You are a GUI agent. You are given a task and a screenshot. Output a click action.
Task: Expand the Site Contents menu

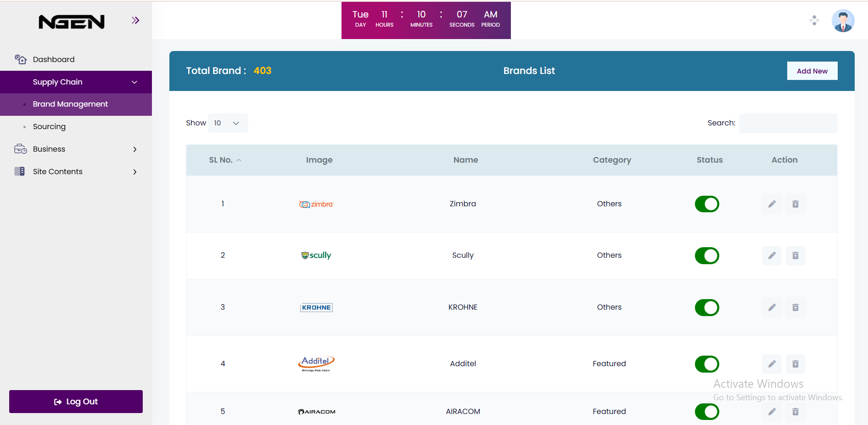click(76, 172)
